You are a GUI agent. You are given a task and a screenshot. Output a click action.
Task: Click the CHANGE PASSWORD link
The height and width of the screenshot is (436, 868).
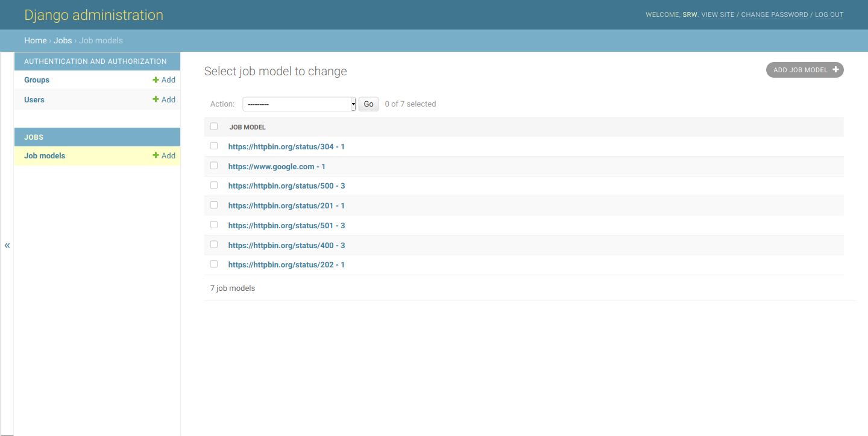(775, 14)
